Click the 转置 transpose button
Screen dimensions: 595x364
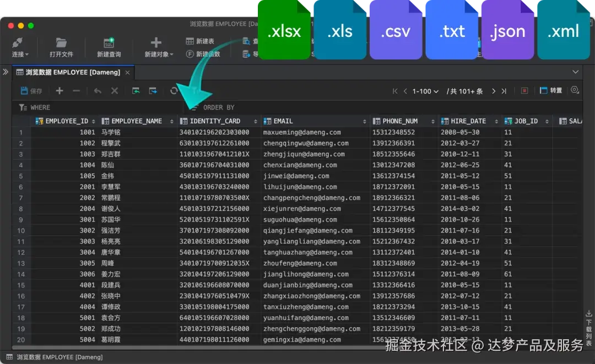(x=551, y=91)
